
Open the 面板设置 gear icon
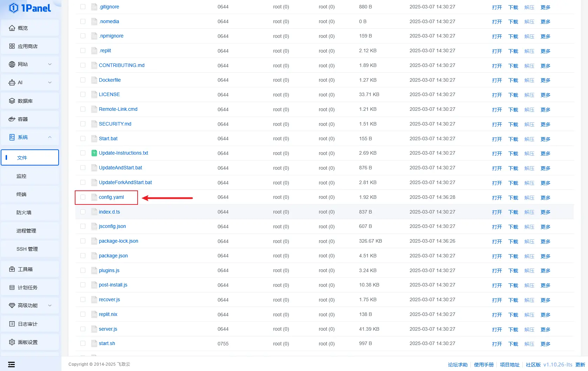pyautogui.click(x=12, y=342)
